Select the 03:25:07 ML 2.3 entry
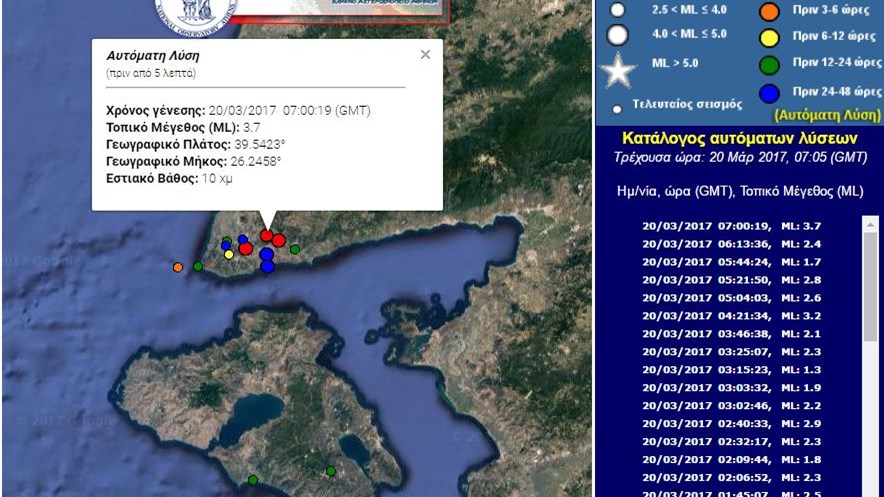This screenshot has width=884, height=497. click(731, 352)
